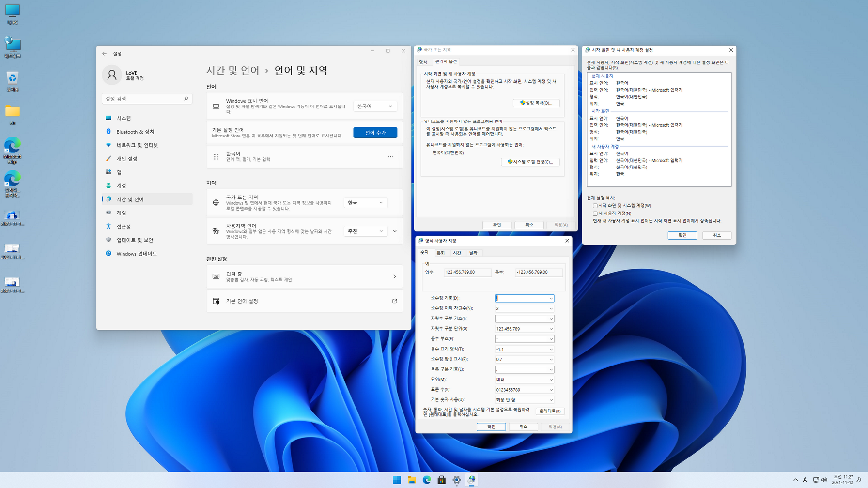868x488 pixels.
Task: Open 소수점 기호(D) combo box
Action: point(524,298)
